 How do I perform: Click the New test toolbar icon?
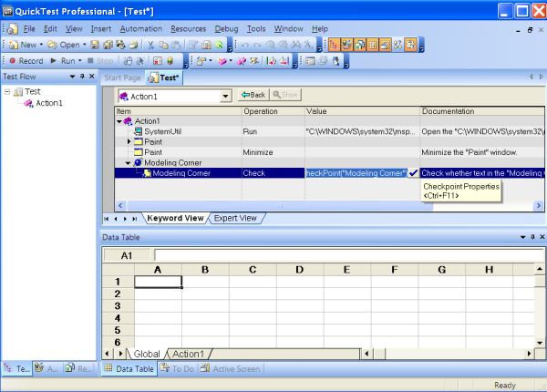[14, 45]
